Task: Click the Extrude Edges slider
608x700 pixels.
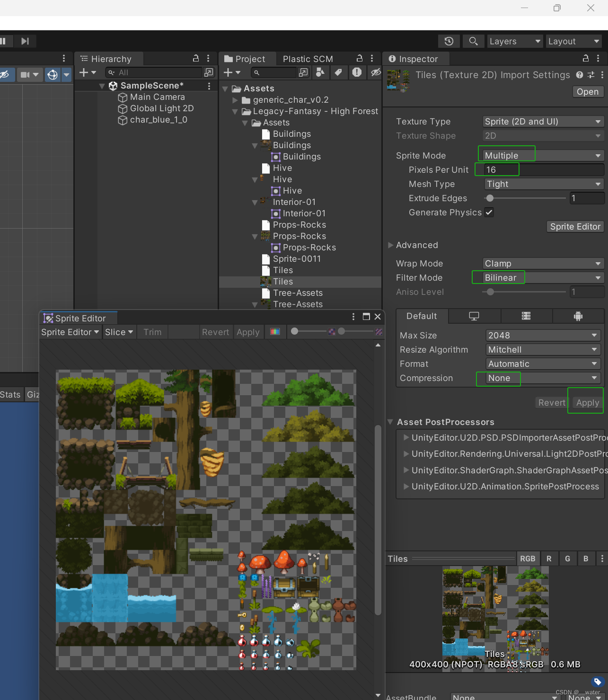Action: (525, 198)
